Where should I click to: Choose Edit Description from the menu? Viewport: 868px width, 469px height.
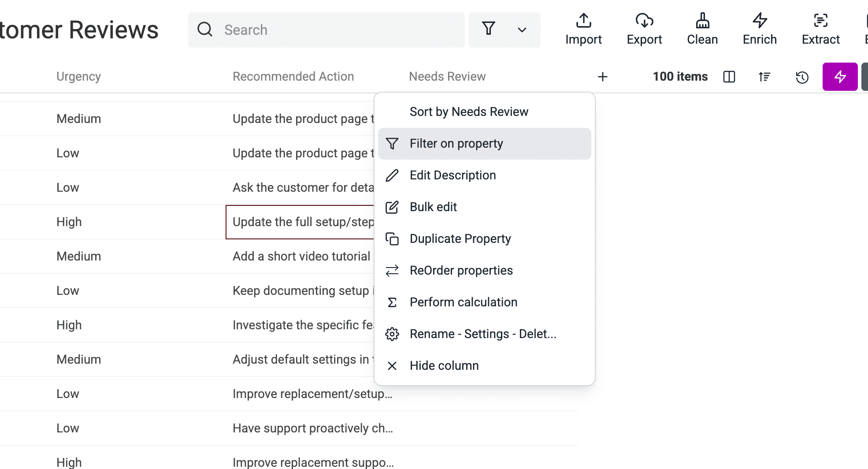pyautogui.click(x=484, y=175)
